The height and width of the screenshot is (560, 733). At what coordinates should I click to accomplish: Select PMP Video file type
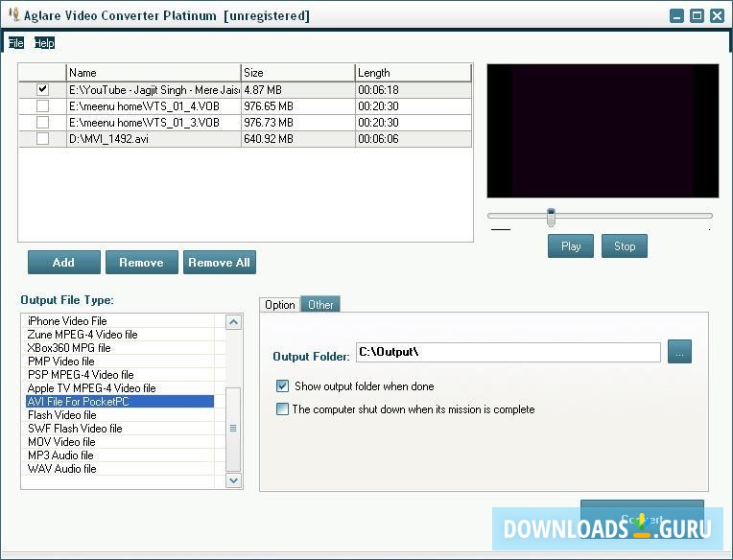click(120, 362)
